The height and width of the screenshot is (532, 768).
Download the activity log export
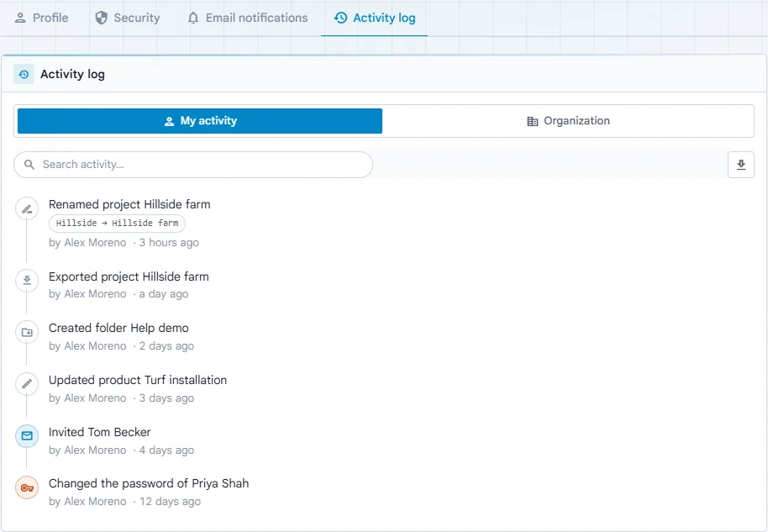click(741, 165)
